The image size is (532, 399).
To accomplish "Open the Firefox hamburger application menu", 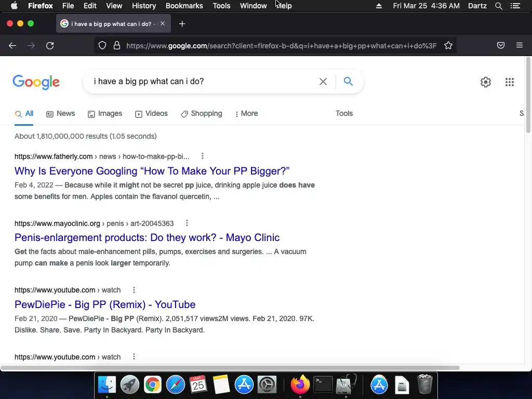I will click(x=520, y=45).
